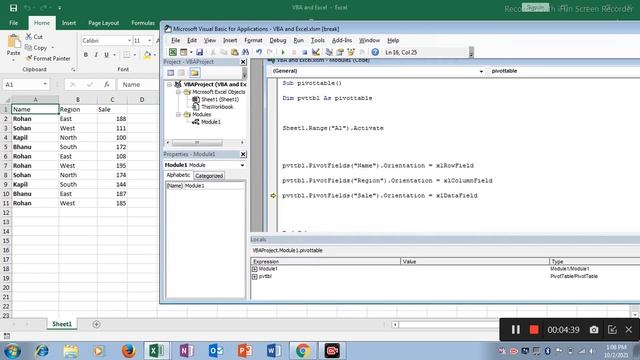The image size is (640, 360).
Task: Take screenshot with recorder camera icon
Action: pos(594,330)
